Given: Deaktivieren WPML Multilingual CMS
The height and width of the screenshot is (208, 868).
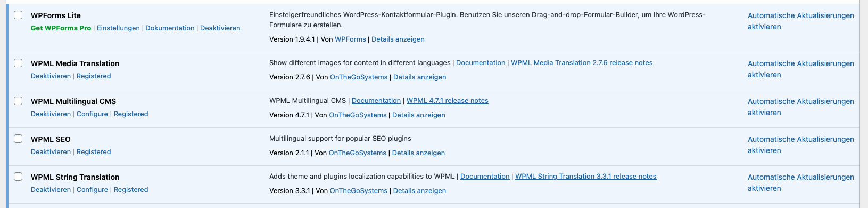Looking at the screenshot, I should [x=51, y=114].
